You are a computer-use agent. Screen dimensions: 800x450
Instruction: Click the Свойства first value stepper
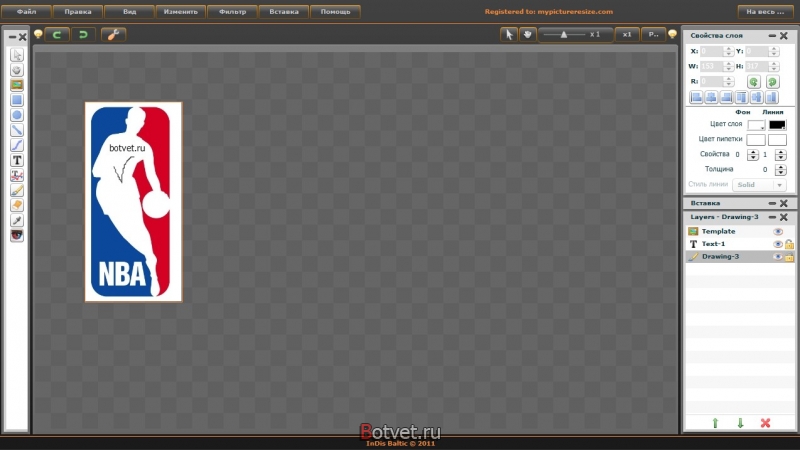[753, 155]
